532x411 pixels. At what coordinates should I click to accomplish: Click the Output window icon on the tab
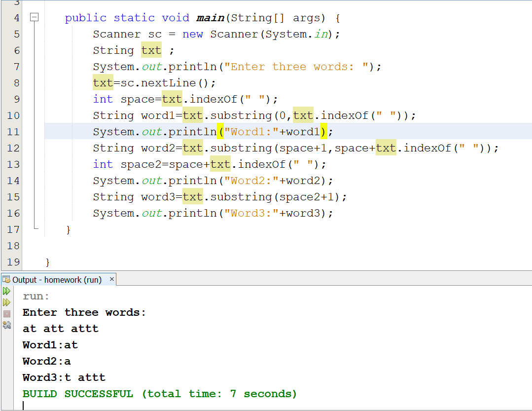(6, 279)
